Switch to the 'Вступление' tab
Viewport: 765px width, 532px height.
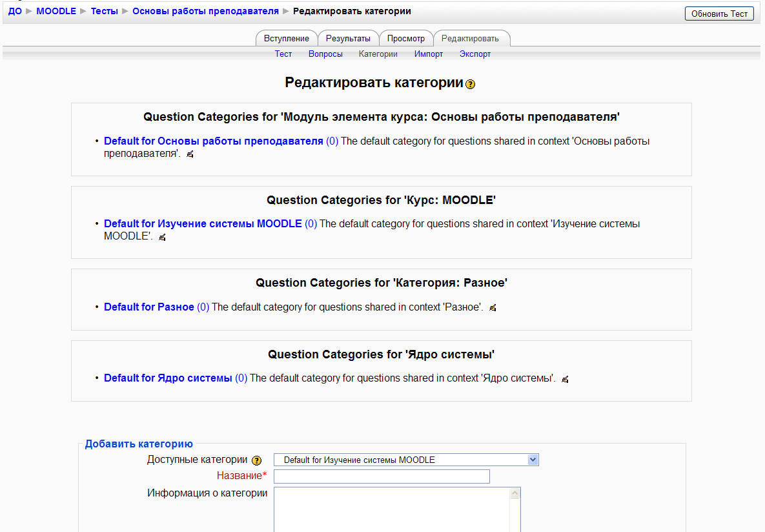[x=287, y=39]
